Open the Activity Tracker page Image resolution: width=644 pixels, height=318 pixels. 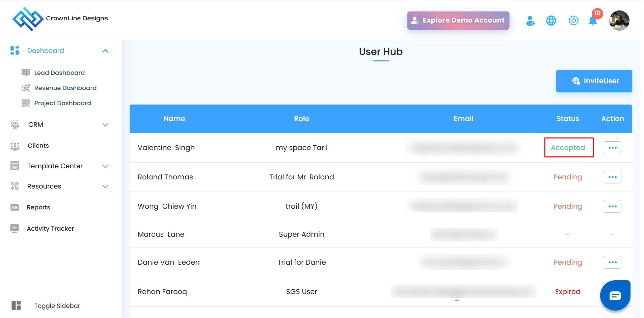point(50,229)
